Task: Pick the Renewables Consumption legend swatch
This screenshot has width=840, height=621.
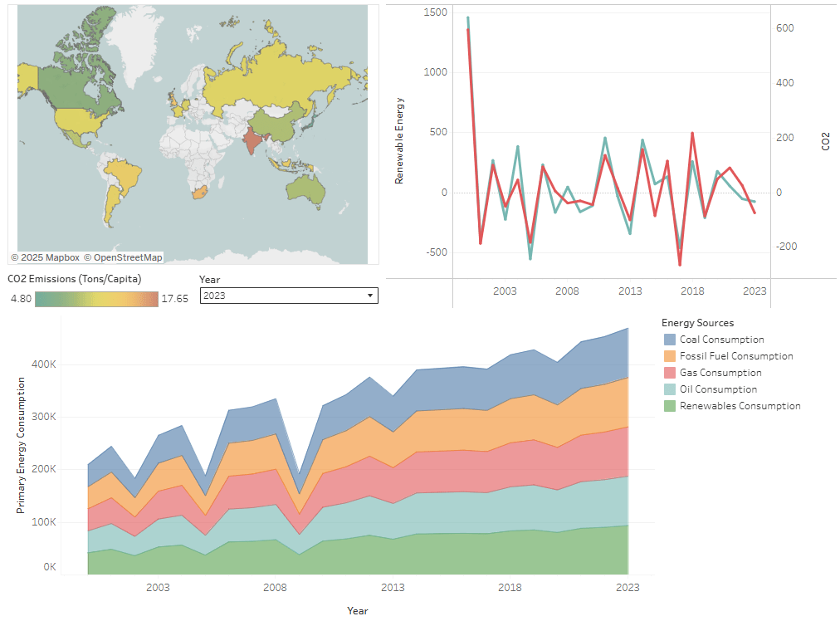Action: click(x=669, y=406)
